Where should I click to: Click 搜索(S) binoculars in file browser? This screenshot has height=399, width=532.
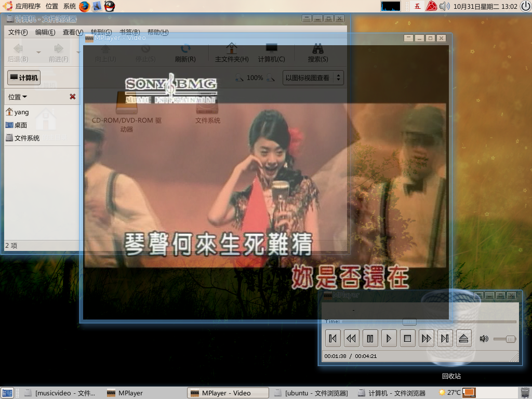coord(318,53)
